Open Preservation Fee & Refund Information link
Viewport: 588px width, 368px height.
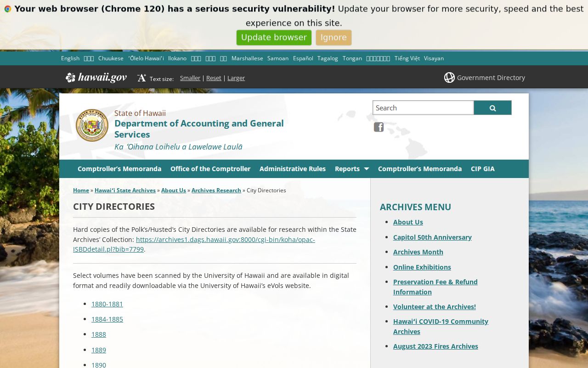coord(435,287)
